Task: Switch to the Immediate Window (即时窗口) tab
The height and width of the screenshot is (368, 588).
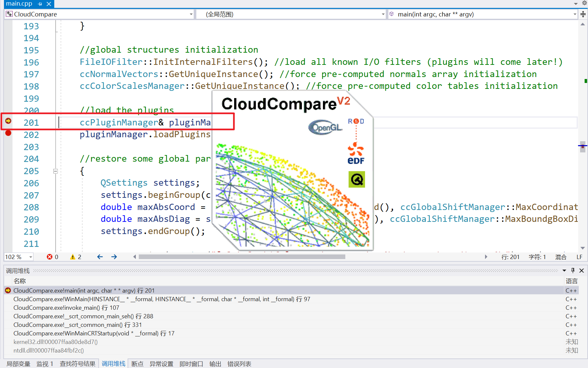Action: (x=191, y=364)
